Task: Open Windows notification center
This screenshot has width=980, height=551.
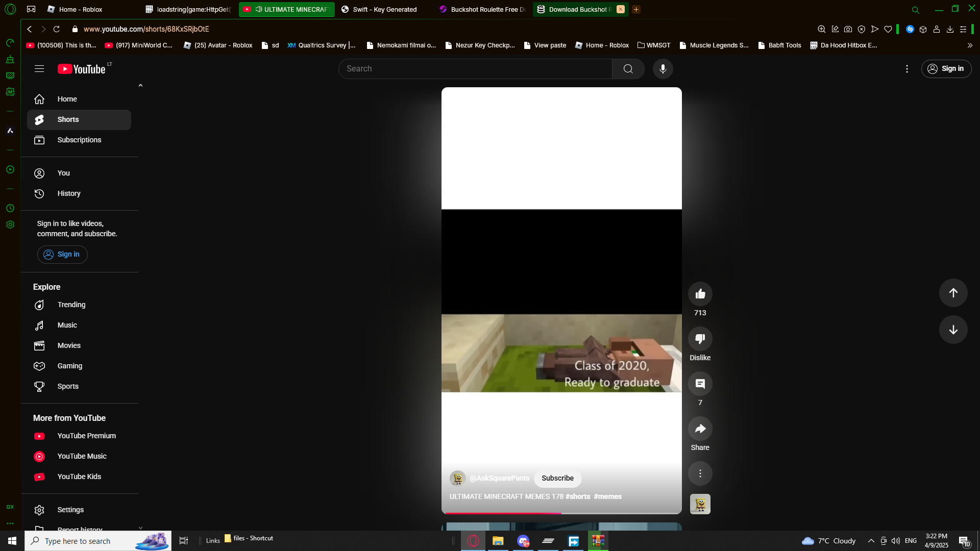Action: [964, 541]
